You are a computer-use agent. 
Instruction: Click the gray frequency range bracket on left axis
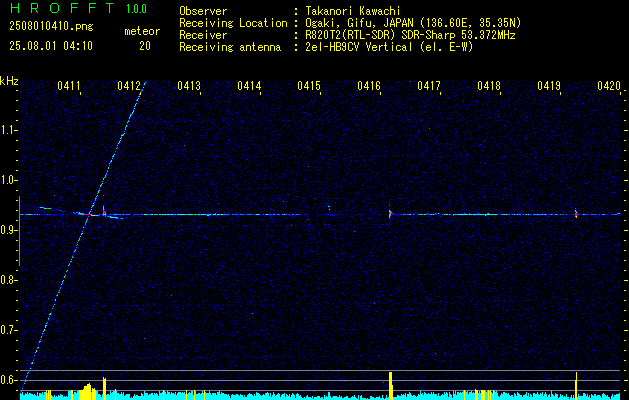pyautogui.click(x=19, y=231)
